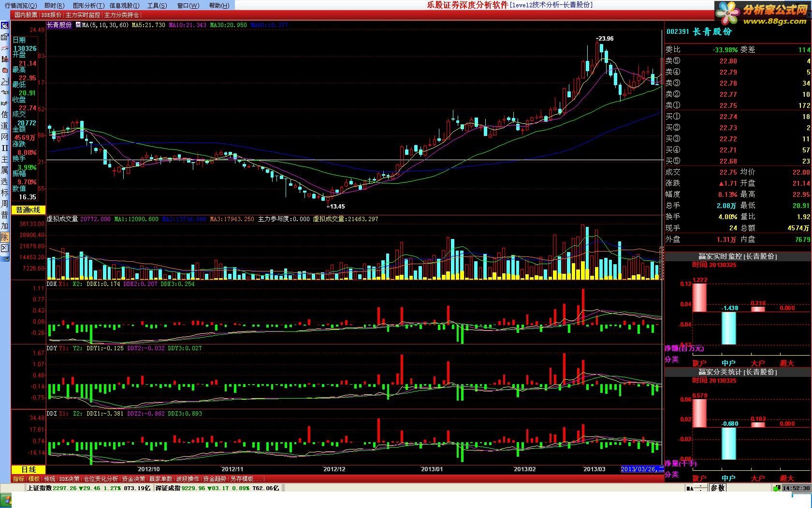Click the pointing hand icon above 信

click(x=4, y=103)
